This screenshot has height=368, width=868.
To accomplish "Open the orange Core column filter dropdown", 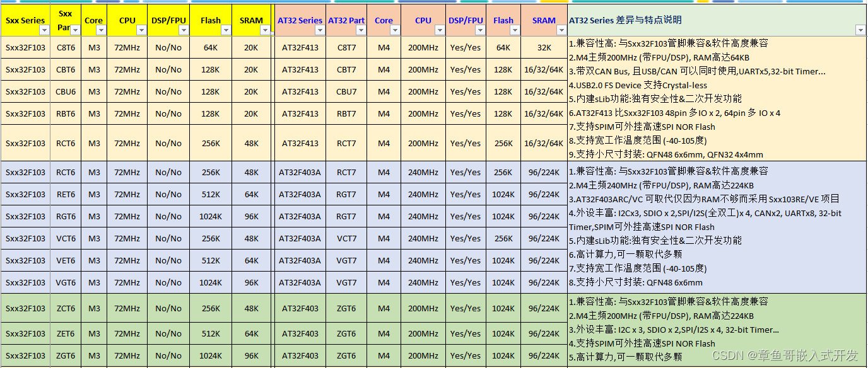I will 396,30.
